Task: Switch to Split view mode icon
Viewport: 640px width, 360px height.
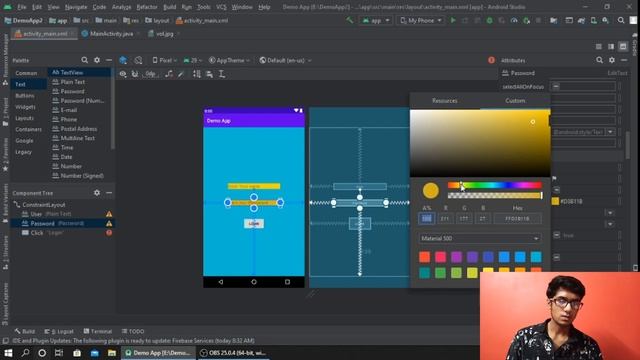Action: click(611, 47)
